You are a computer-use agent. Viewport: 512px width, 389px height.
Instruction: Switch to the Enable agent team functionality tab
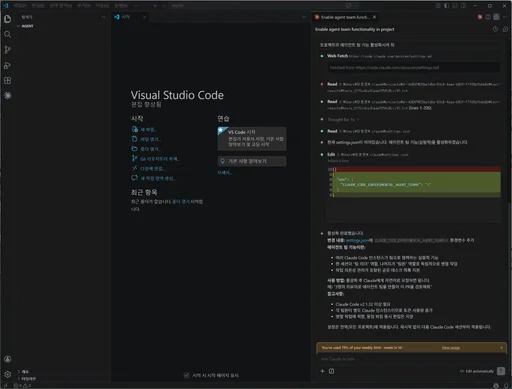coord(345,17)
